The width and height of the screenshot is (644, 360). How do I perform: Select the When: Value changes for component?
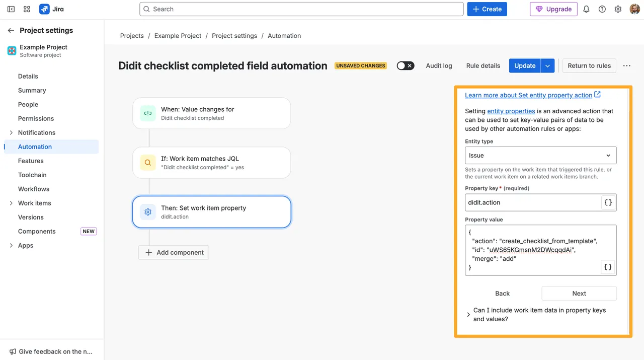(x=212, y=113)
